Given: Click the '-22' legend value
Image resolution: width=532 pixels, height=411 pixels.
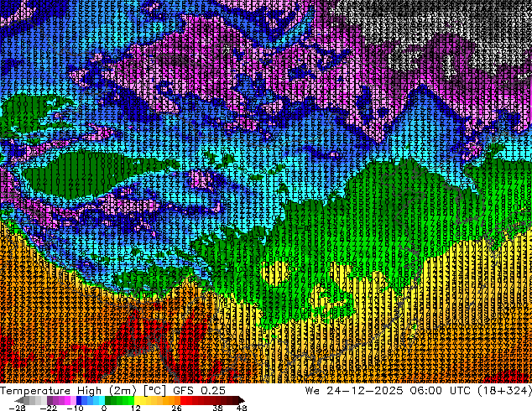Looking at the screenshot, I should coord(48,408).
